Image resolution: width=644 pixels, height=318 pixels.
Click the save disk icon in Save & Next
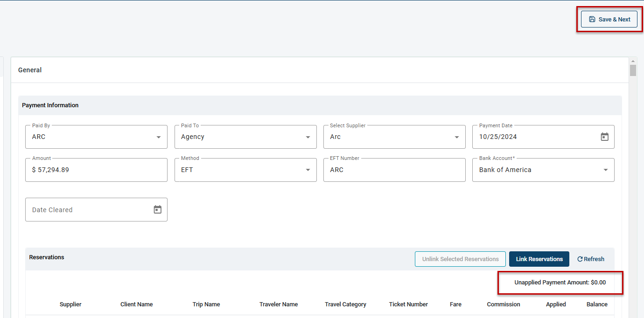(593, 19)
